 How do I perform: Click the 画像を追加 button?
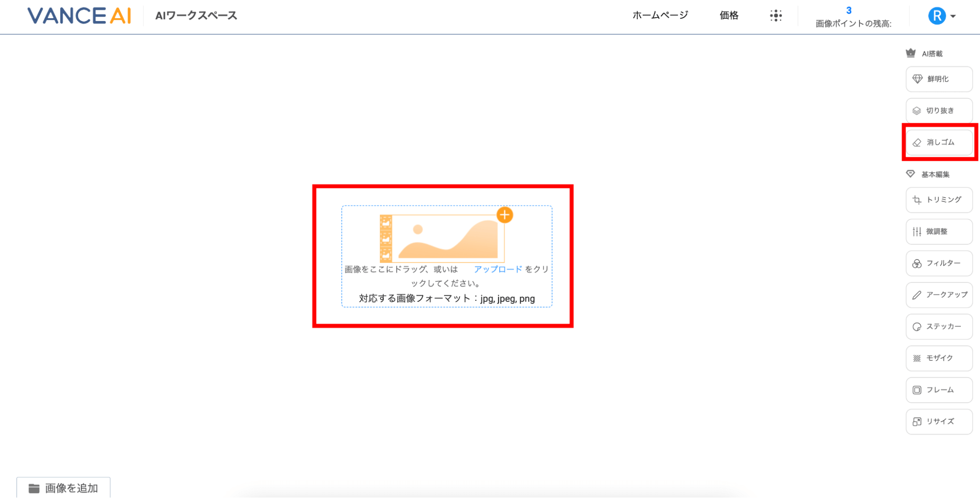(63, 487)
